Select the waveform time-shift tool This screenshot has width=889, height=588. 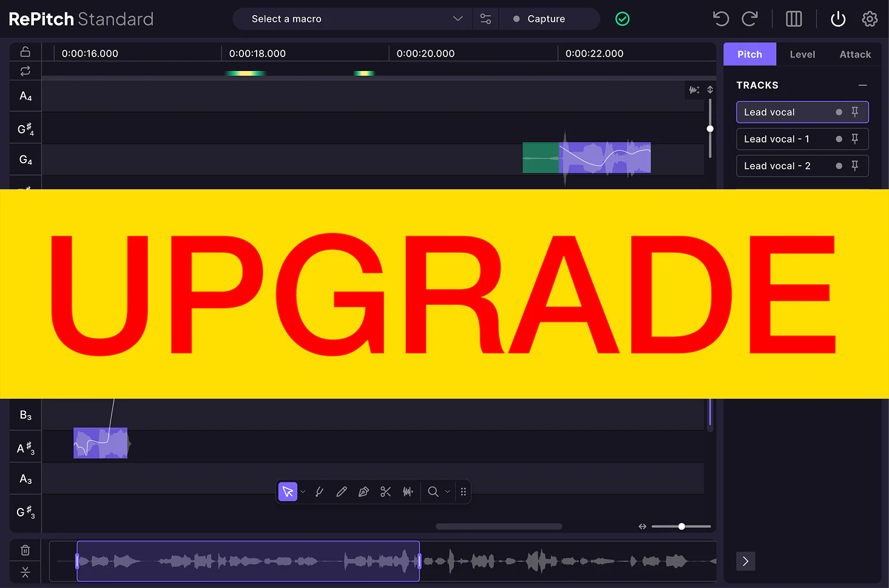click(408, 492)
